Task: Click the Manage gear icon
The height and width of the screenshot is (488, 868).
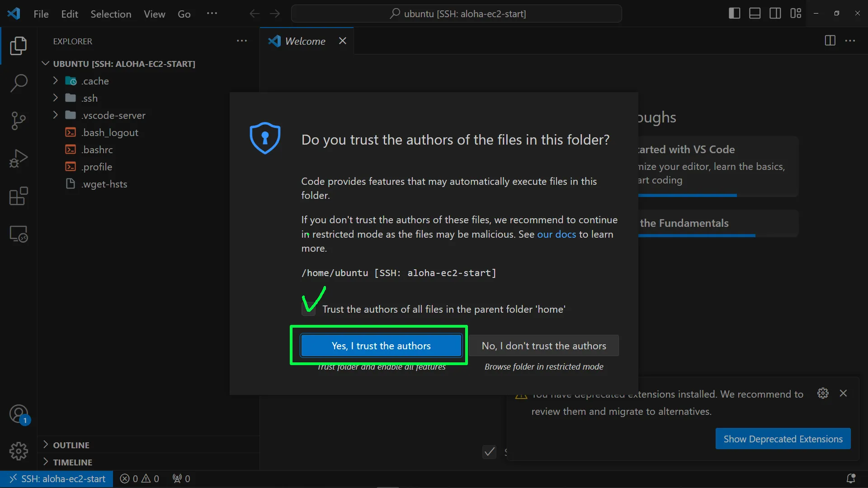Action: pyautogui.click(x=19, y=451)
